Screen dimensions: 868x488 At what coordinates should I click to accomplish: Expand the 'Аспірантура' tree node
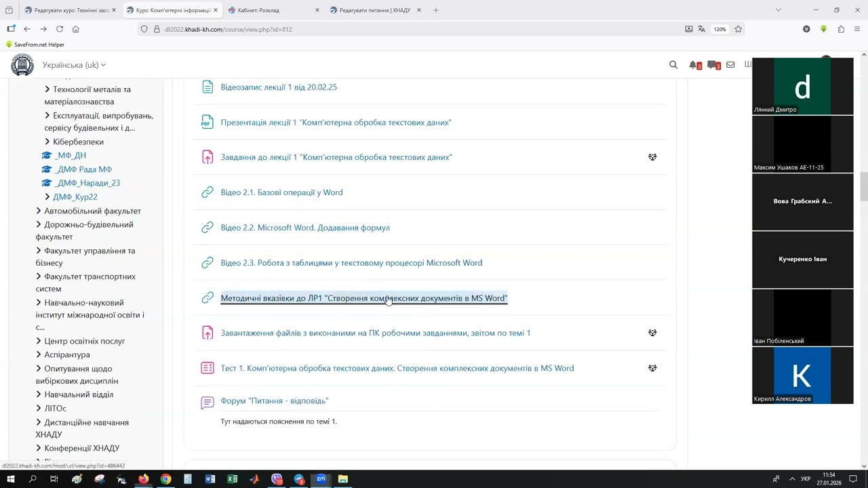click(x=39, y=354)
